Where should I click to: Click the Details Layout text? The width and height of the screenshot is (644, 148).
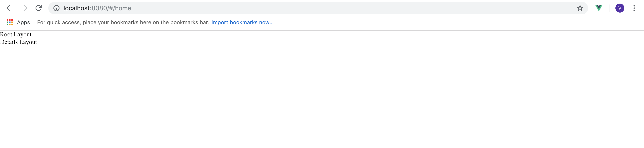click(x=19, y=42)
